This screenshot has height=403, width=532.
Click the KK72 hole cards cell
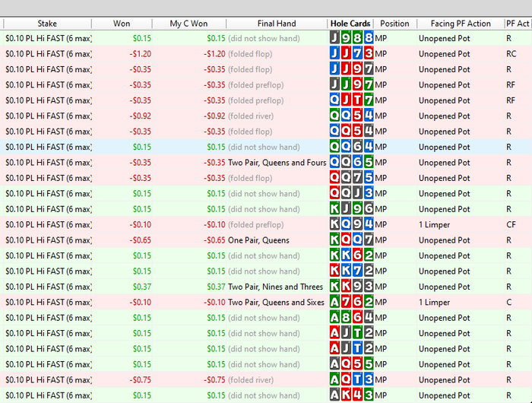351,271
